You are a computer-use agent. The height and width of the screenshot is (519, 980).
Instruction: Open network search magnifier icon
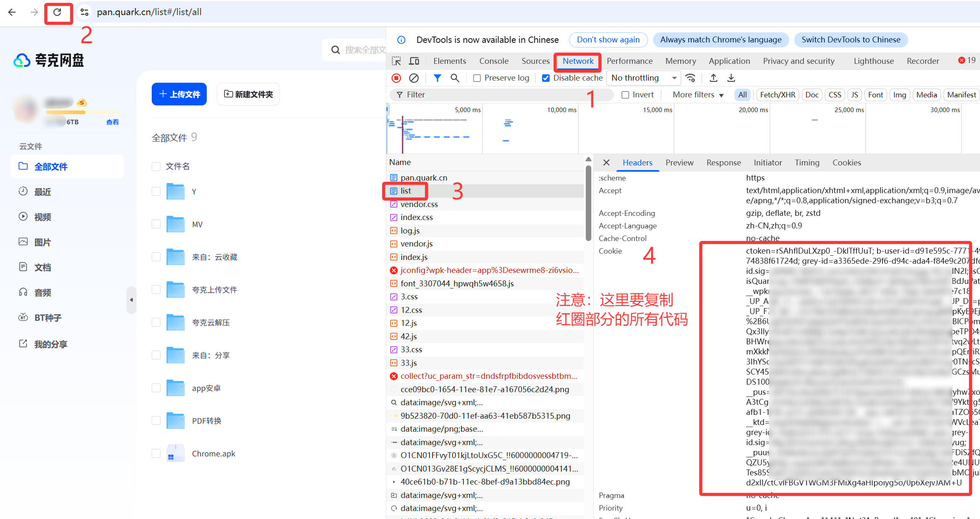(455, 78)
